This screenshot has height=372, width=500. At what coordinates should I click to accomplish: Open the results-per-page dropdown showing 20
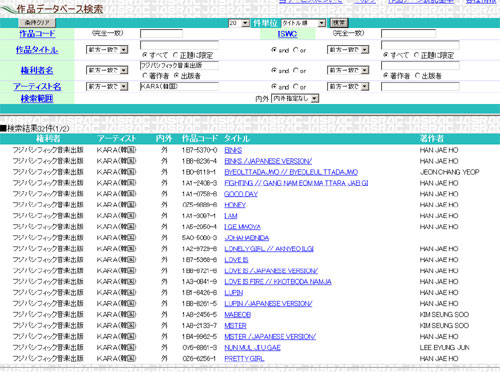point(239,23)
